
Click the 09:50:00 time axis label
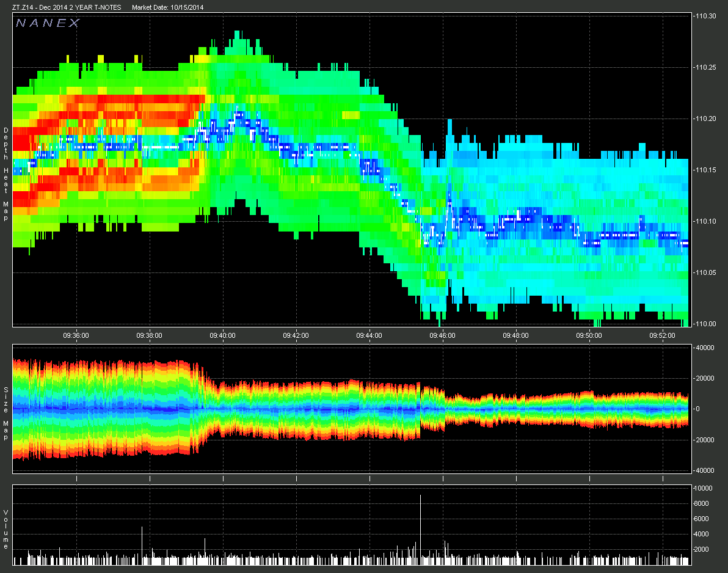click(x=589, y=335)
